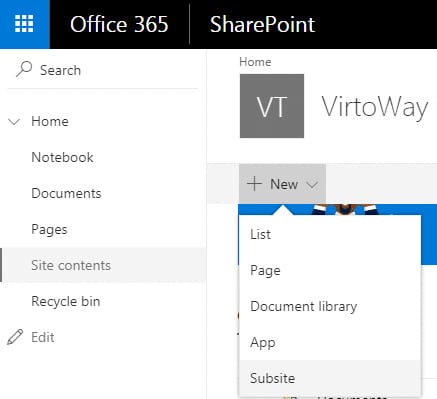Pick Document library from the New menu
Viewport: 437px width, 399px height.
coord(330,306)
